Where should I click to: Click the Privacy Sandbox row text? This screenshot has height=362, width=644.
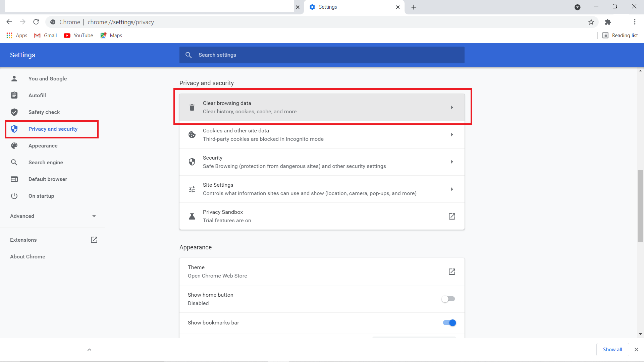click(227, 216)
